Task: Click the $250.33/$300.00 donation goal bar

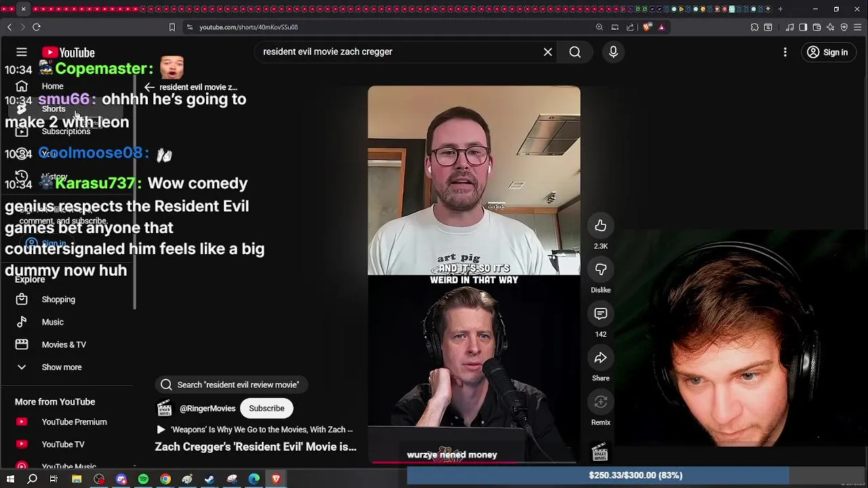Action: [x=635, y=475]
